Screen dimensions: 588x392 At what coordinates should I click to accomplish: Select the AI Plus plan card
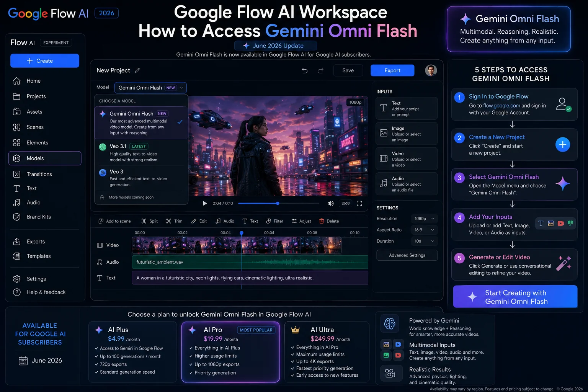click(132, 352)
